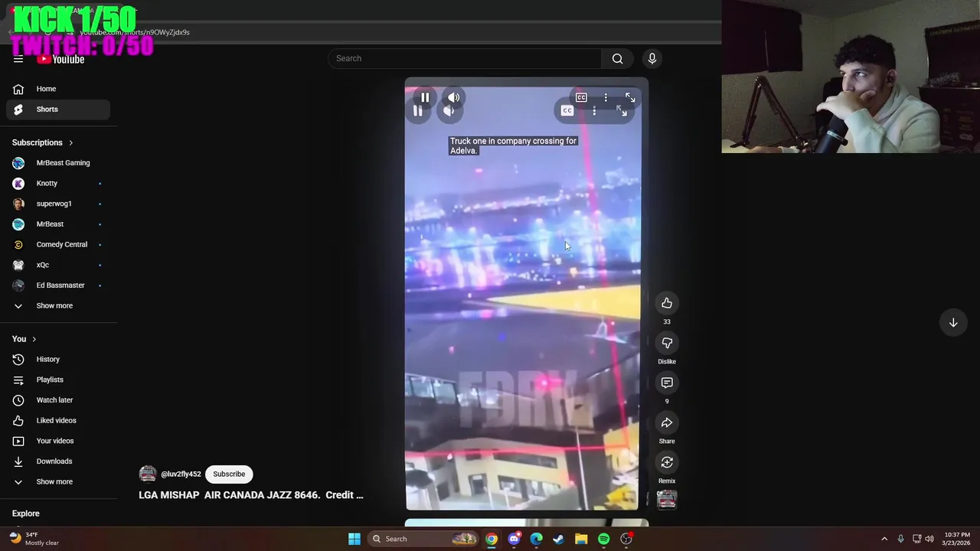Open watch History
The image size is (980, 551).
(x=58, y=359)
